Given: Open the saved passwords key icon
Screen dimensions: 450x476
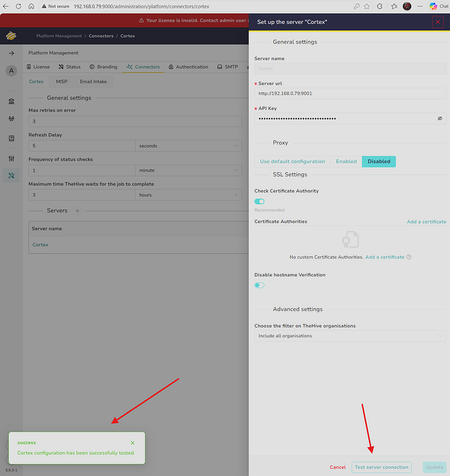Looking at the screenshot, I should pyautogui.click(x=356, y=6).
